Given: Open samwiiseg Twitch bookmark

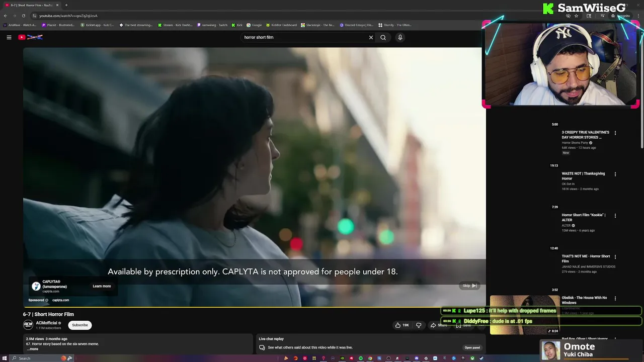Looking at the screenshot, I should pos(212,25).
